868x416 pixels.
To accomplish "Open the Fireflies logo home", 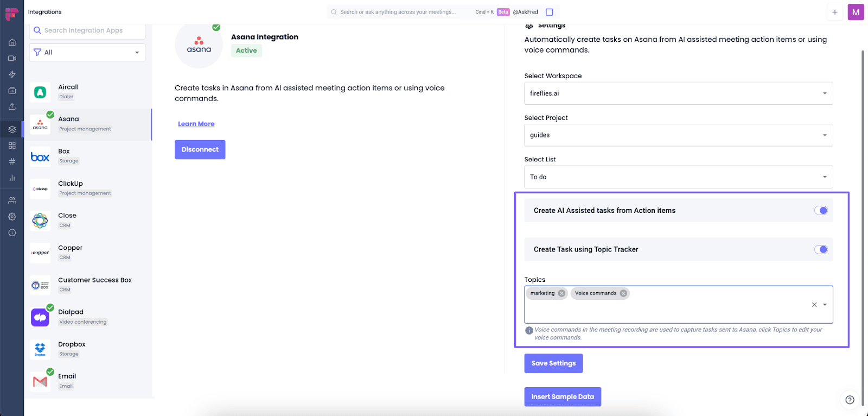I will (12, 14).
